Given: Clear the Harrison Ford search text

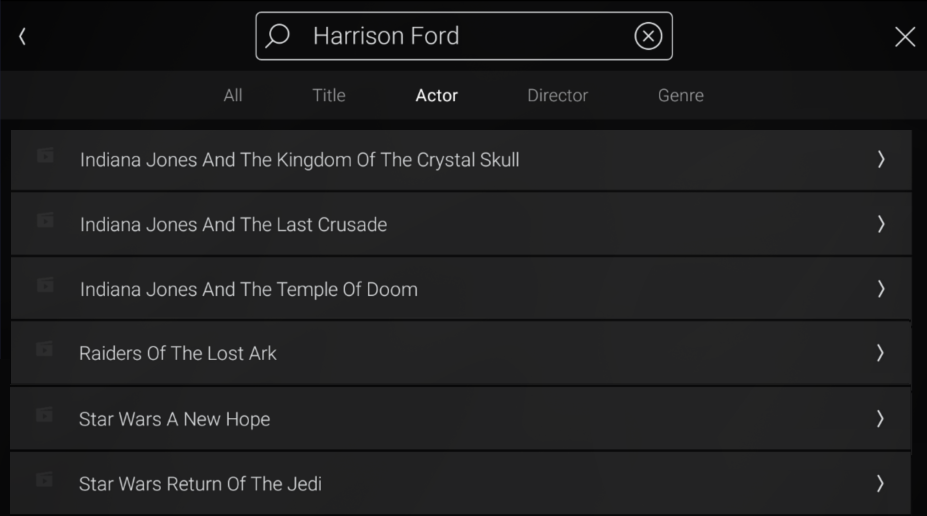Looking at the screenshot, I should coord(648,36).
